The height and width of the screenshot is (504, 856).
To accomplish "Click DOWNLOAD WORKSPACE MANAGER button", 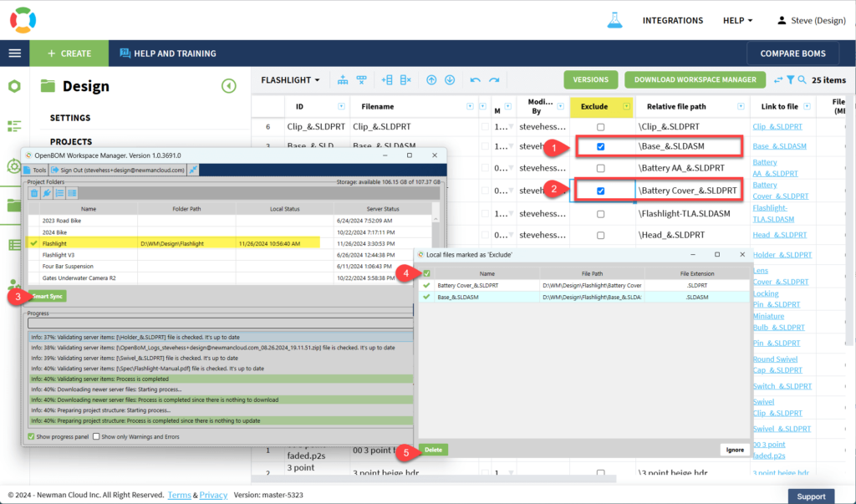I will pos(695,79).
